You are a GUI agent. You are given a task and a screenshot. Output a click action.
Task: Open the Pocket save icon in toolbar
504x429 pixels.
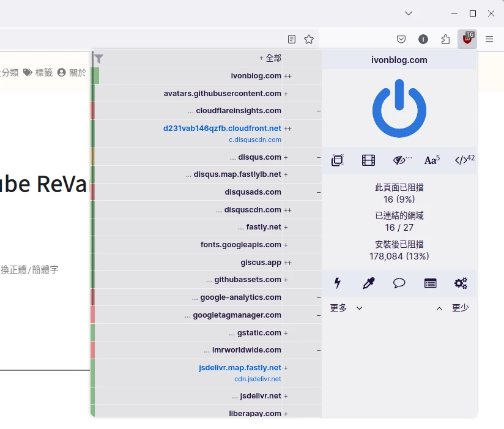tap(401, 39)
